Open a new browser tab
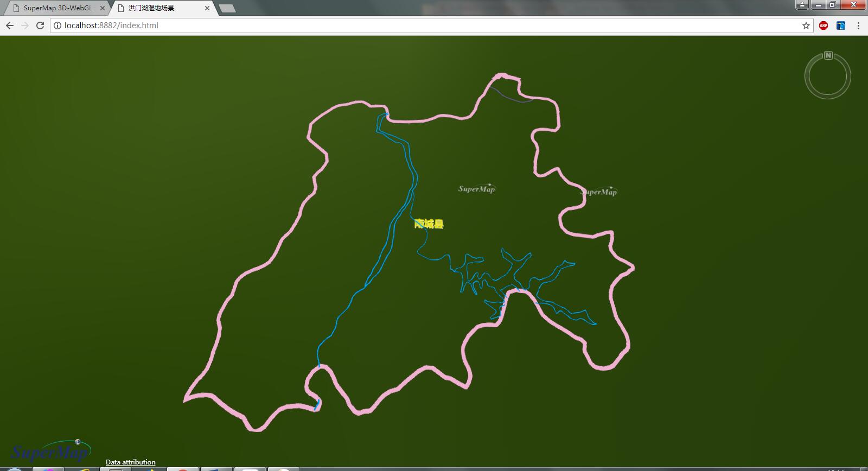 coord(227,8)
